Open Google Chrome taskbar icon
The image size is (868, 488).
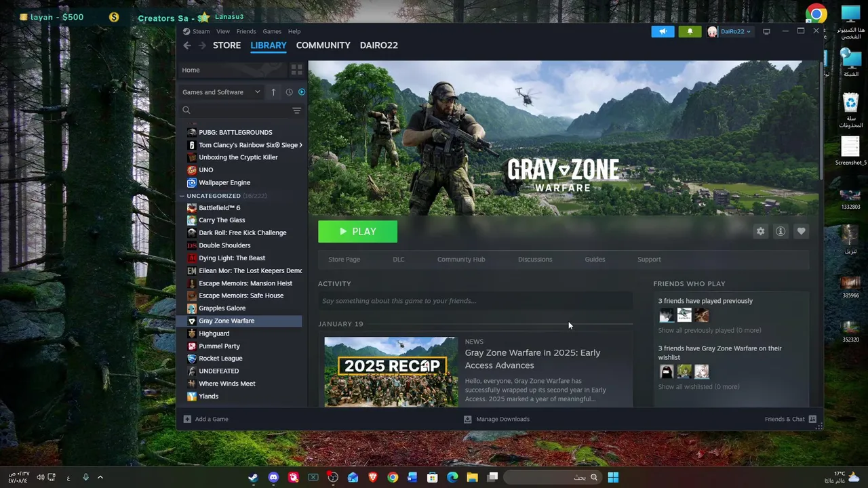[x=393, y=477]
